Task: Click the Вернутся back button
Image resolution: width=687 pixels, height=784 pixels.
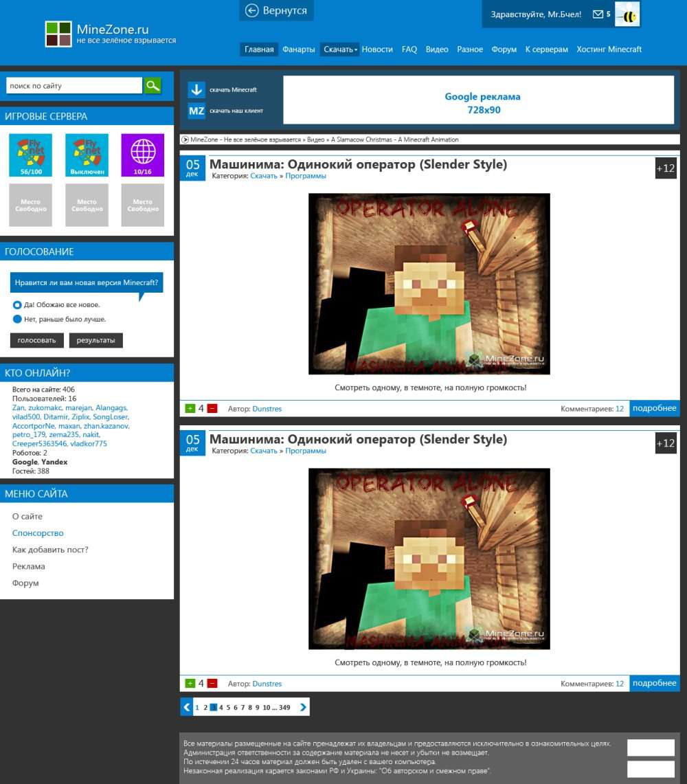Action: (276, 11)
